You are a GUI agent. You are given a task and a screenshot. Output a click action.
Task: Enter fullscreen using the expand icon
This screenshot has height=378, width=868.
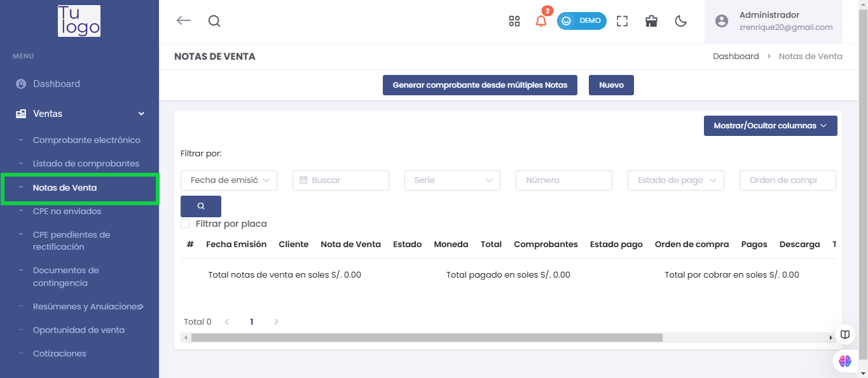pos(622,21)
